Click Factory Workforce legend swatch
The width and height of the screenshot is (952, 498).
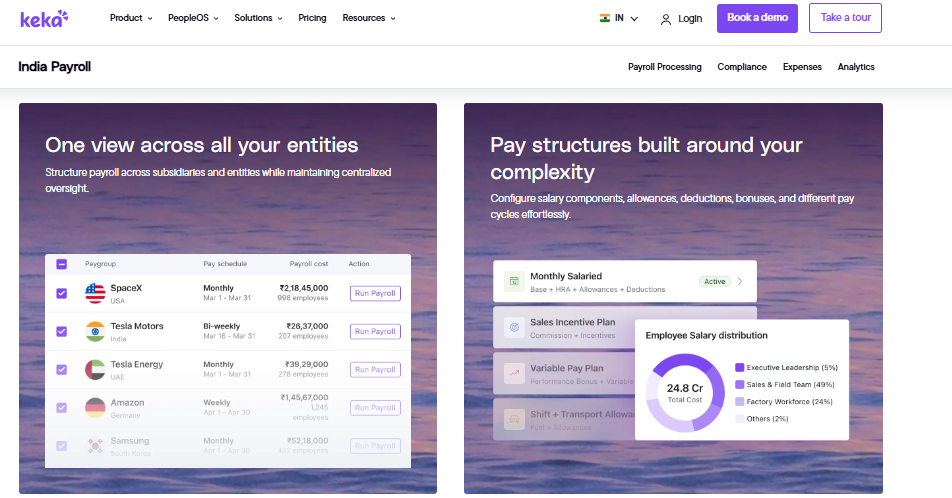tap(740, 401)
